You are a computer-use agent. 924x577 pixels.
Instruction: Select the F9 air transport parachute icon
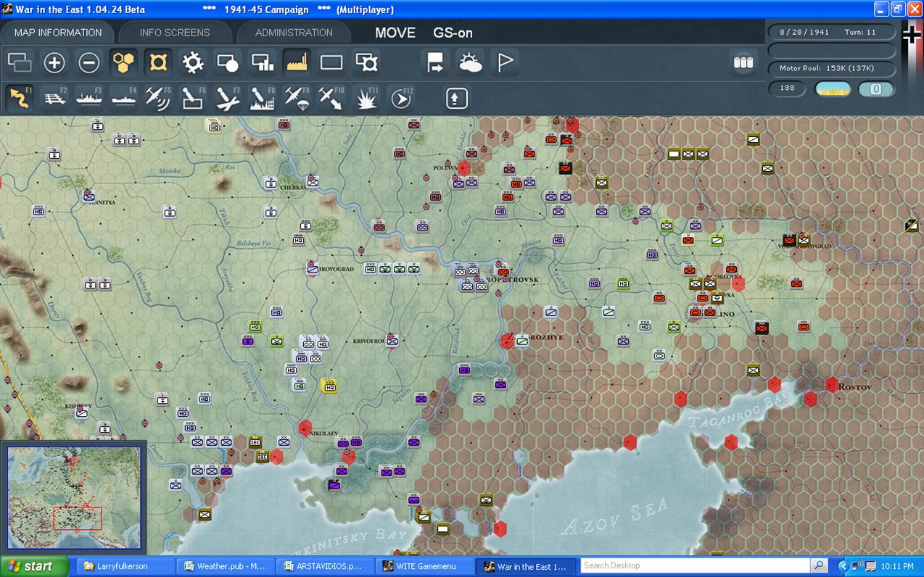tap(297, 98)
